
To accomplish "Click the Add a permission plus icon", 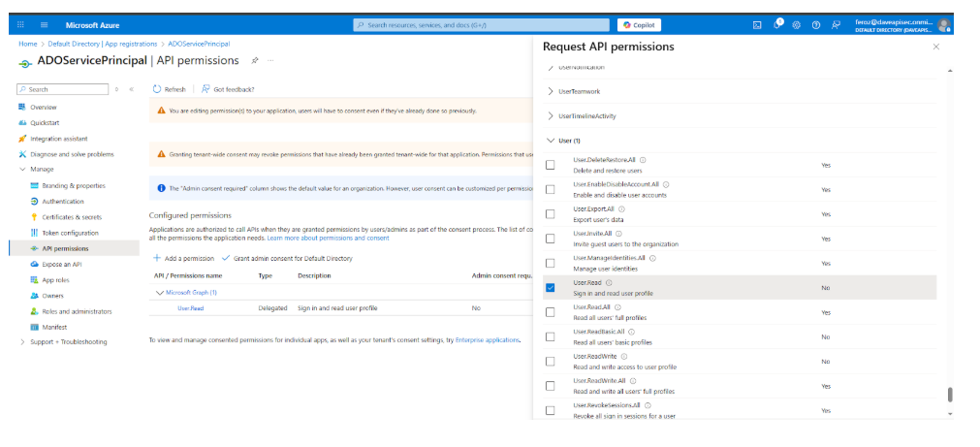I will pos(157,259).
